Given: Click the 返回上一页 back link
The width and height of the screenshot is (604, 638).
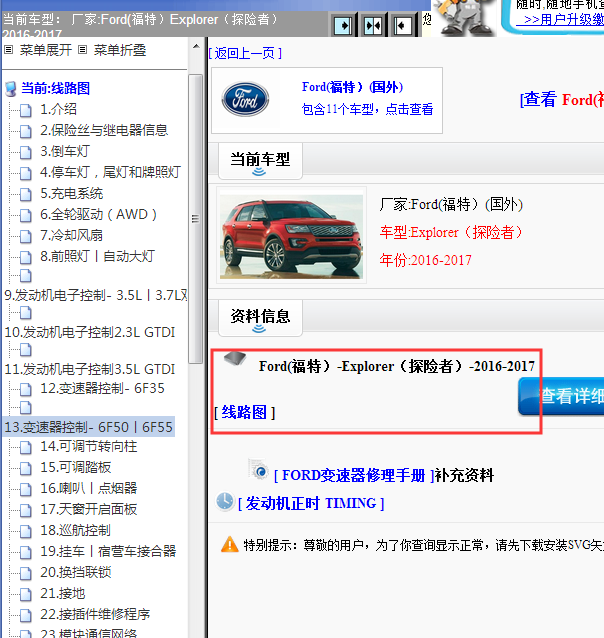Looking at the screenshot, I should pos(245,53).
